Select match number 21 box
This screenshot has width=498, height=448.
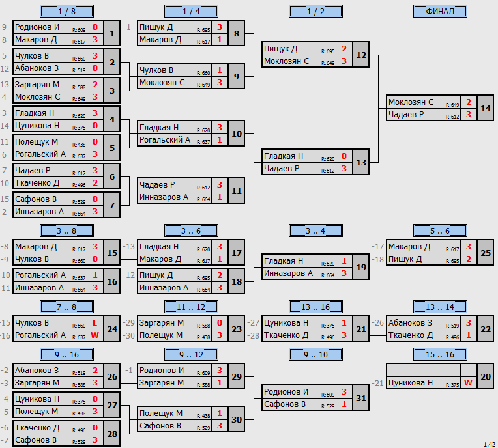click(361, 329)
